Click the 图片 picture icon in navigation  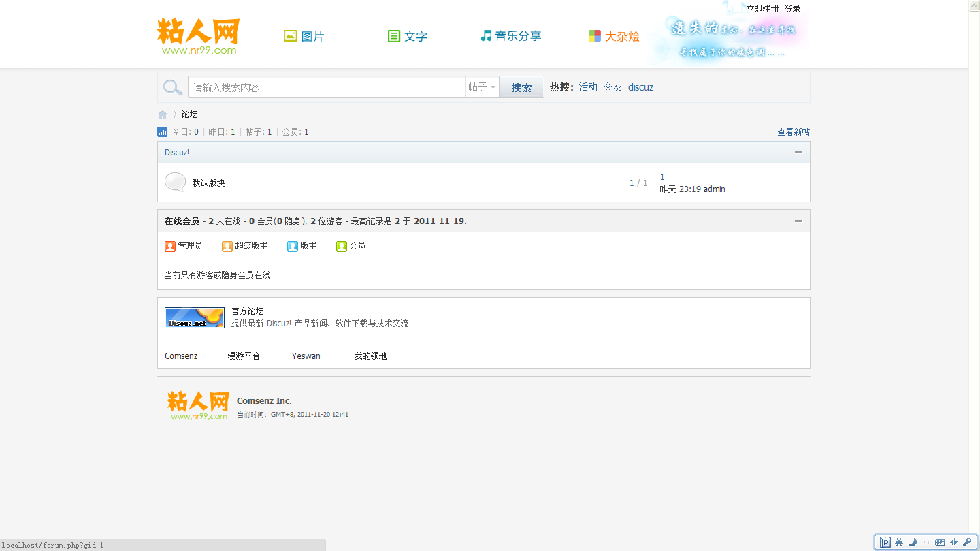[291, 36]
